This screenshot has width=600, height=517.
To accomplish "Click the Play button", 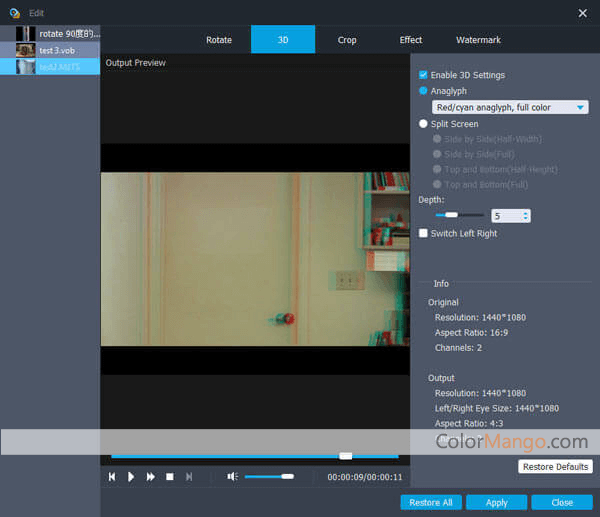I will 131,477.
